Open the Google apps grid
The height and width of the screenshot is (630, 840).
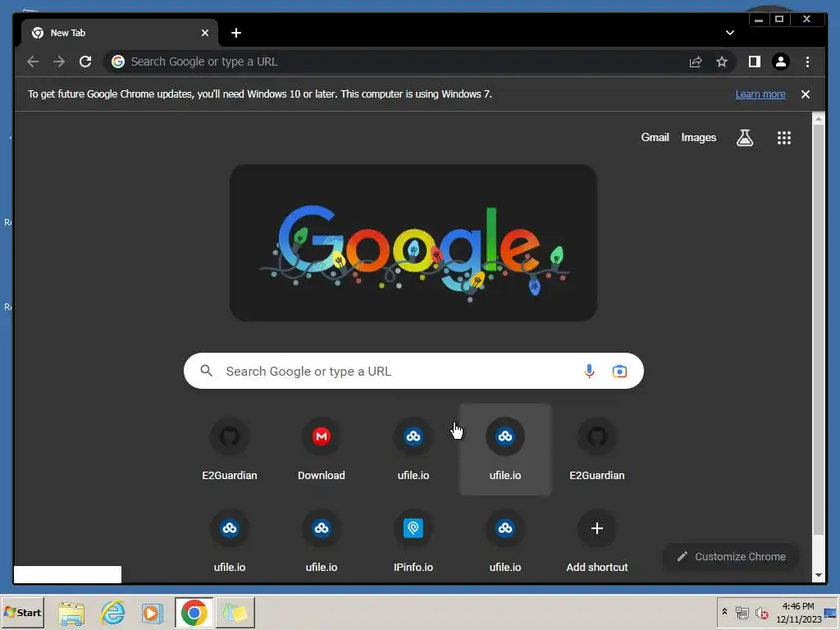783,138
